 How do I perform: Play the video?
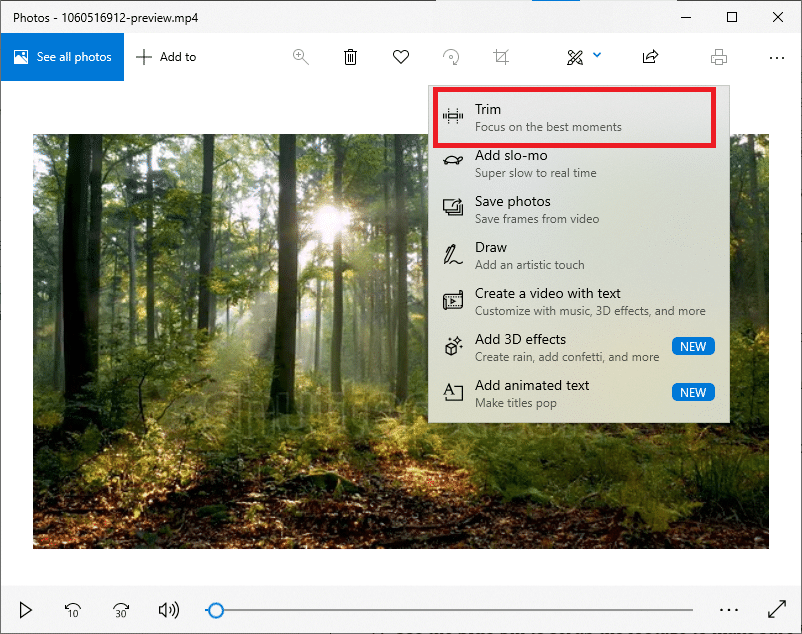25,610
